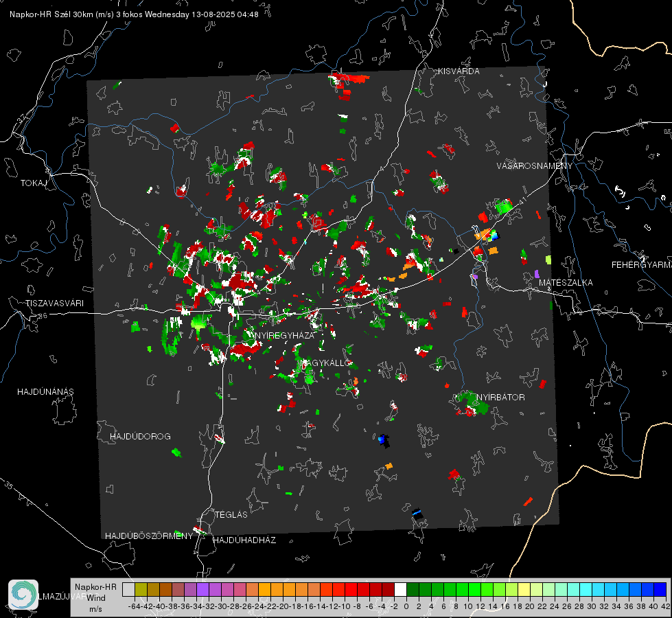The image size is (672, 618).
Task: Click road number 41 label
Action: point(522,201)
